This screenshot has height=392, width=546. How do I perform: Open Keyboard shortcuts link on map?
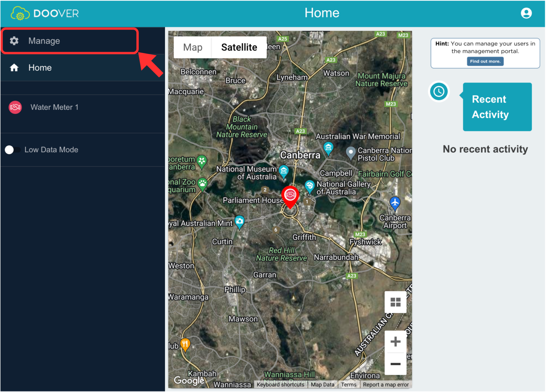point(280,385)
